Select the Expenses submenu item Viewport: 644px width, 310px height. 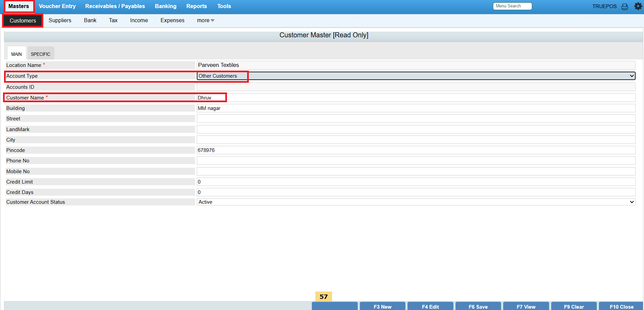click(173, 21)
